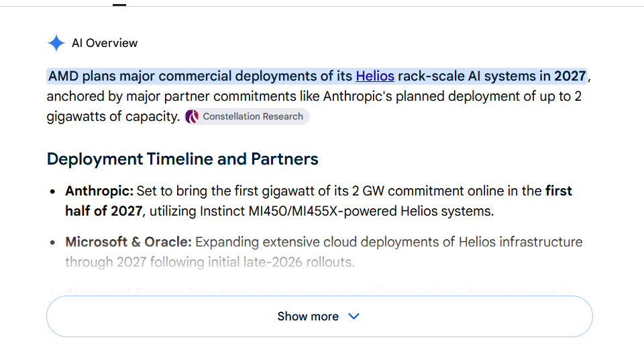The height and width of the screenshot is (354, 644).
Task: Click the AI Overview sparkle icon
Action: [x=56, y=43]
